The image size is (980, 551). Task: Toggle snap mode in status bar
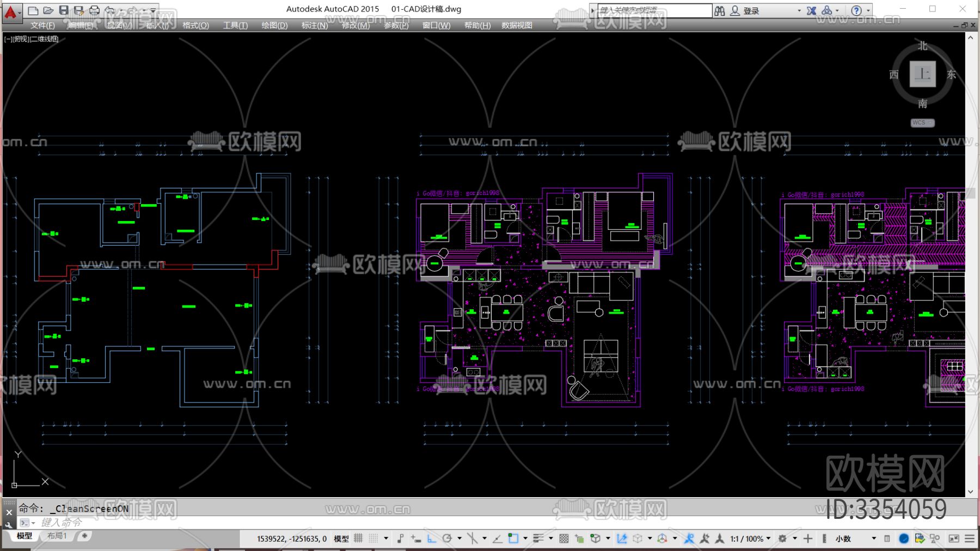tap(373, 538)
